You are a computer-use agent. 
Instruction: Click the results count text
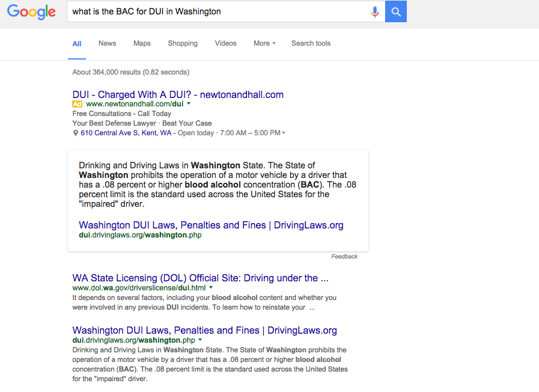tap(130, 72)
